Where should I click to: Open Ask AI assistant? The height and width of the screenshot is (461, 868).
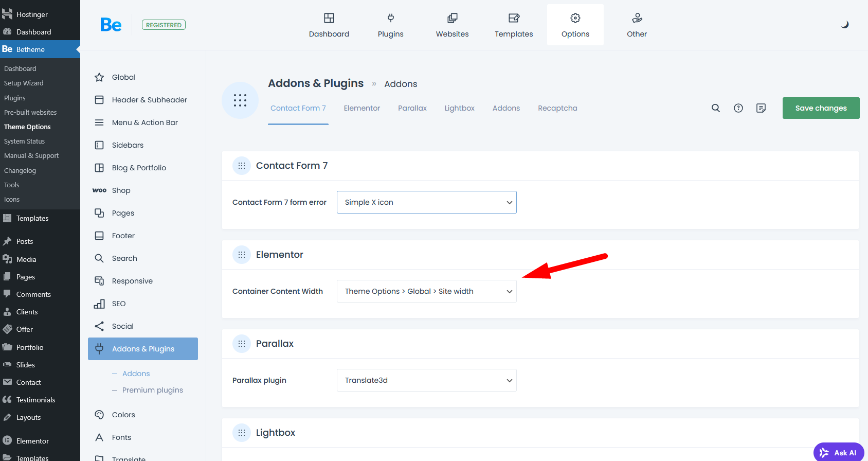839,453
